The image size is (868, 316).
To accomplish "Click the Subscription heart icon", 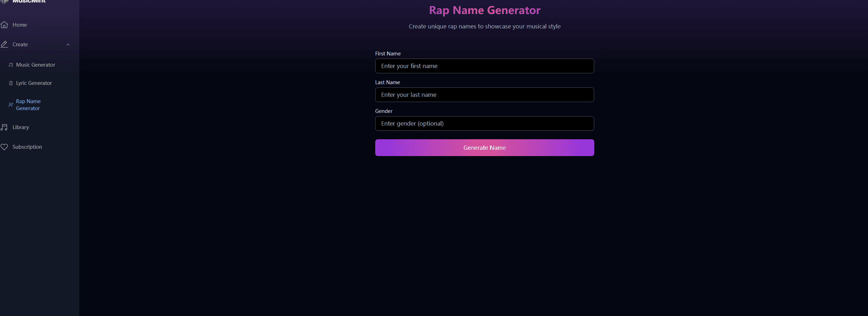I will click(x=4, y=147).
